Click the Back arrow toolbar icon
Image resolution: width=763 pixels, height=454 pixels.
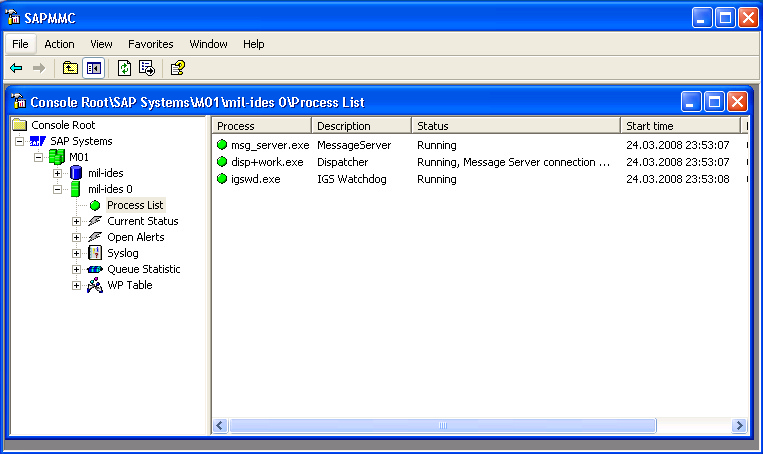pyautogui.click(x=16, y=68)
